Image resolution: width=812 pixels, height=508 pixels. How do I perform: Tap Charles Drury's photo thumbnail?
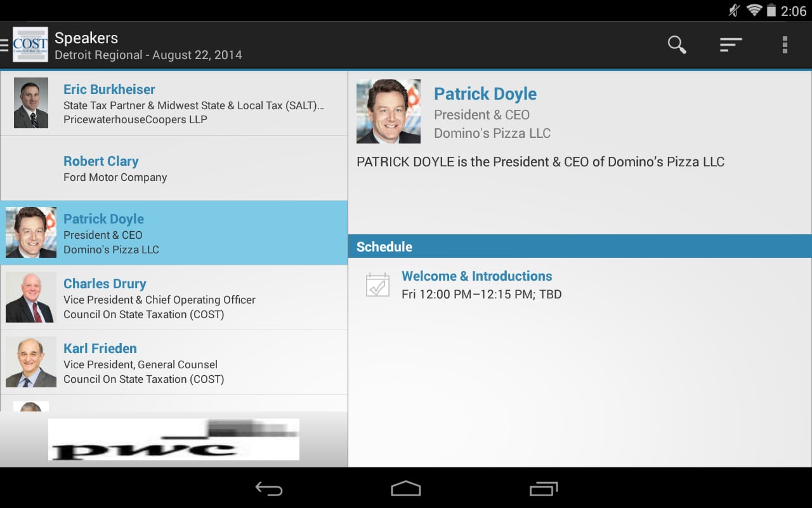pyautogui.click(x=31, y=297)
